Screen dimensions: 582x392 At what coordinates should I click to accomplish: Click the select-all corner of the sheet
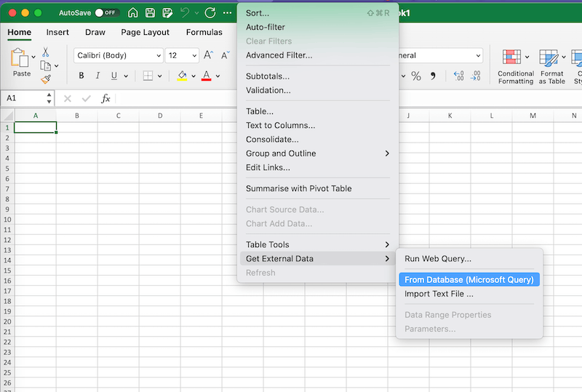7,116
